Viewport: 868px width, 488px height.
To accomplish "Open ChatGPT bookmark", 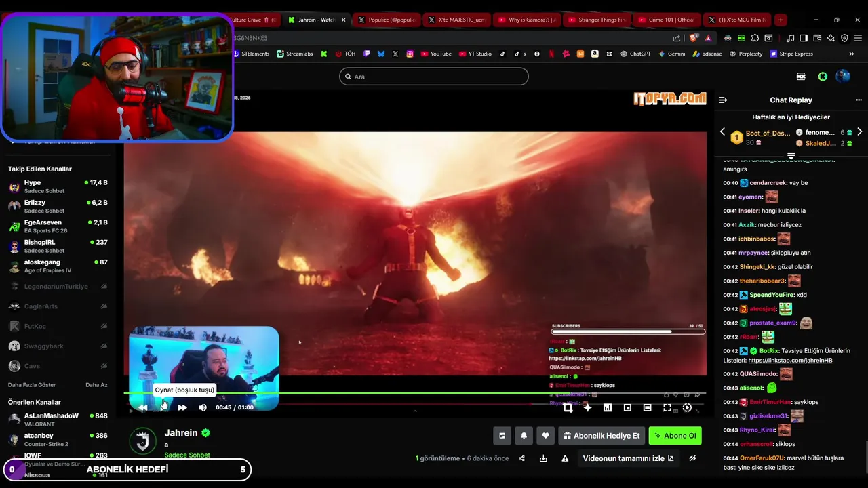I will tap(635, 54).
